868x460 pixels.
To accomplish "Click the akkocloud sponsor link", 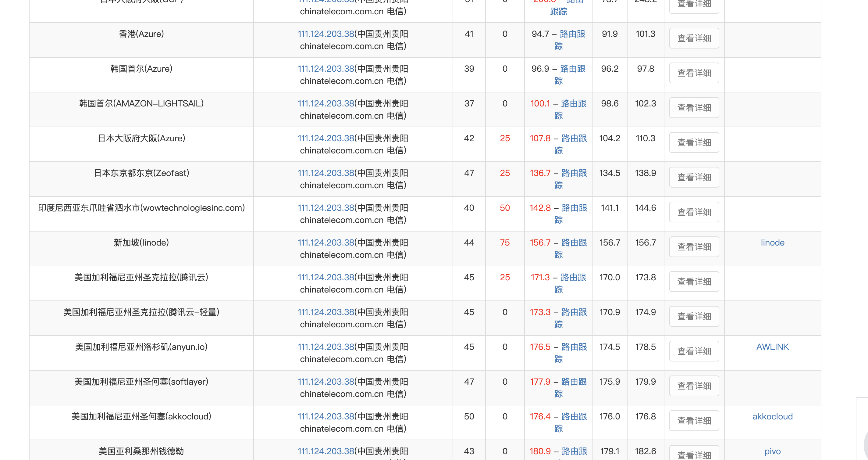I will [772, 416].
